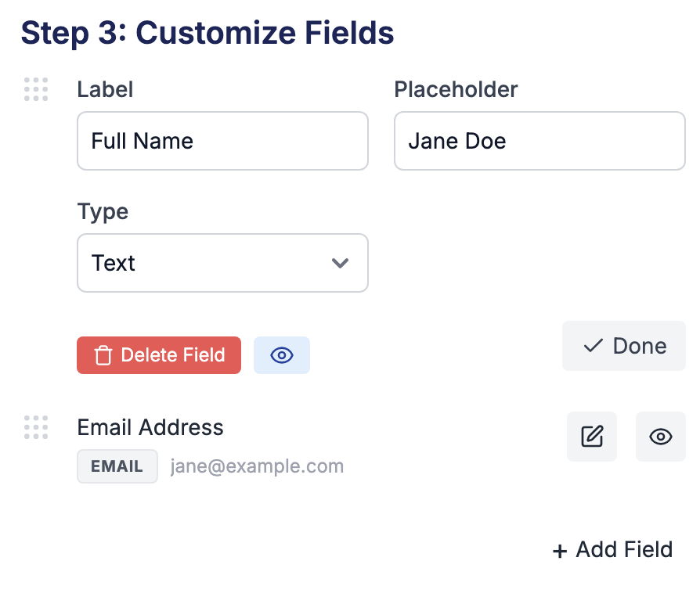Click the EMAIL type badge
Screen dimensions: 700x615
click(117, 466)
